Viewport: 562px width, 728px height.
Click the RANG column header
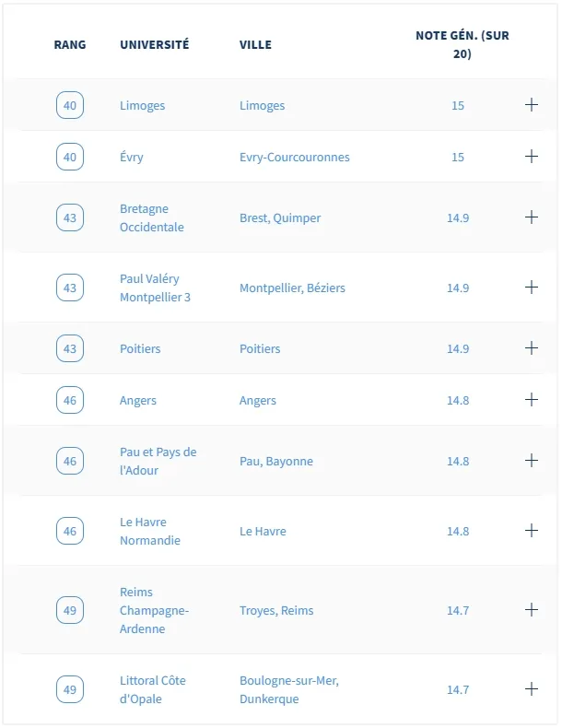pyautogui.click(x=70, y=44)
